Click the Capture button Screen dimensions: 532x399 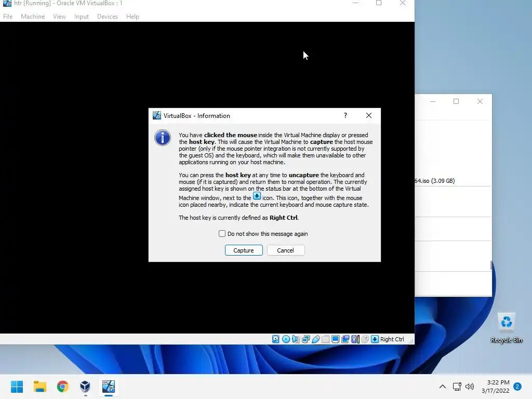click(x=244, y=250)
